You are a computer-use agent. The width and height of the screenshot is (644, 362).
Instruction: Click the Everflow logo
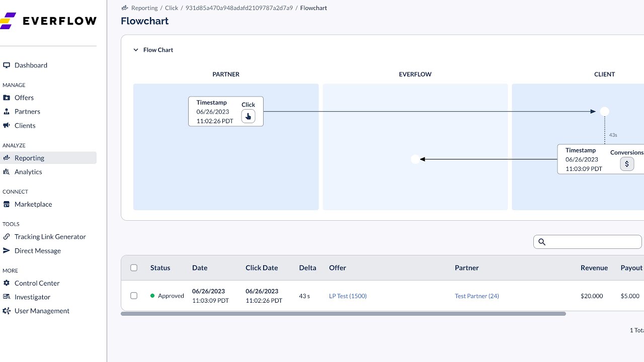[x=48, y=21]
